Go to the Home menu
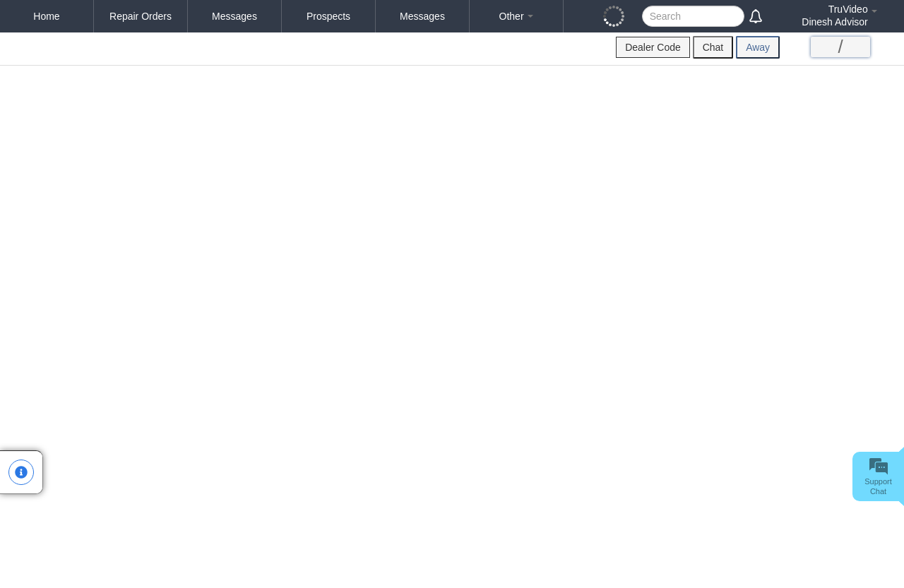Viewport: 904px width, 588px height. (47, 16)
